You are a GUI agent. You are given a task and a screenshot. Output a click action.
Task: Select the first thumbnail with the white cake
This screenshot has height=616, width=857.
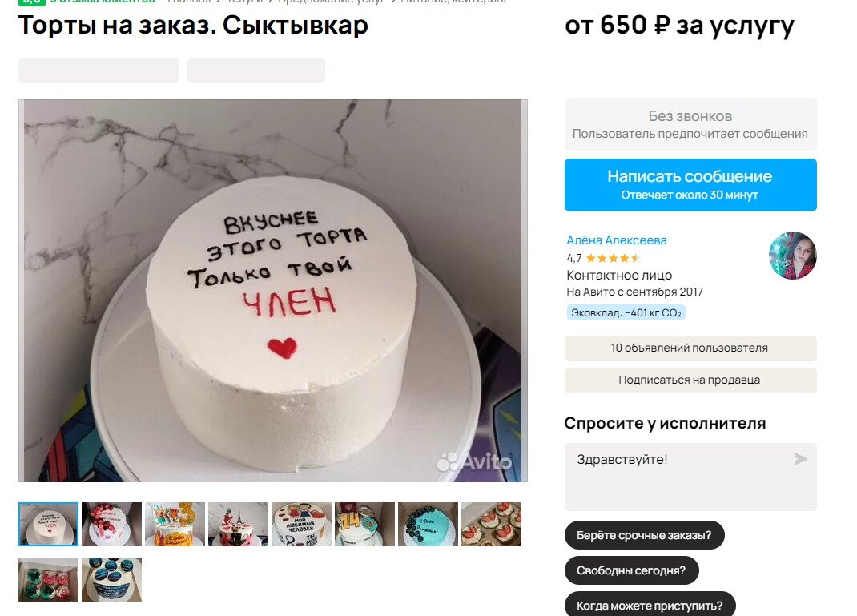point(49,524)
